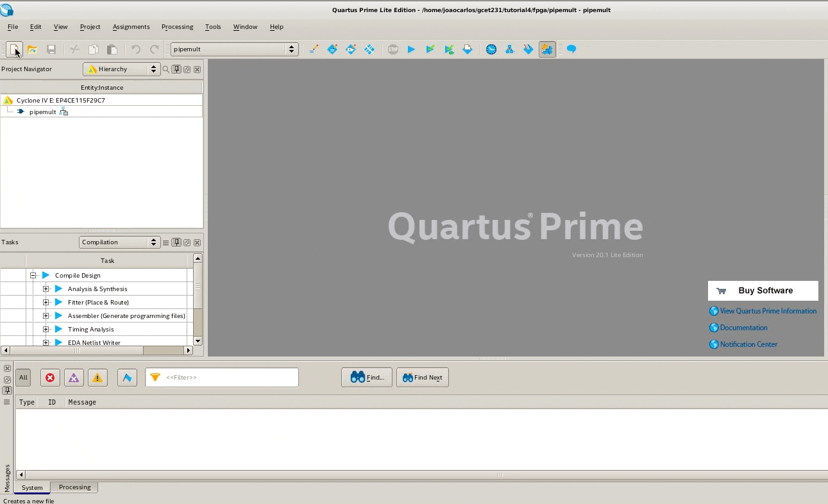Open the Compilation Report toolbar icon
This screenshot has height=504, width=828.
pos(468,49)
